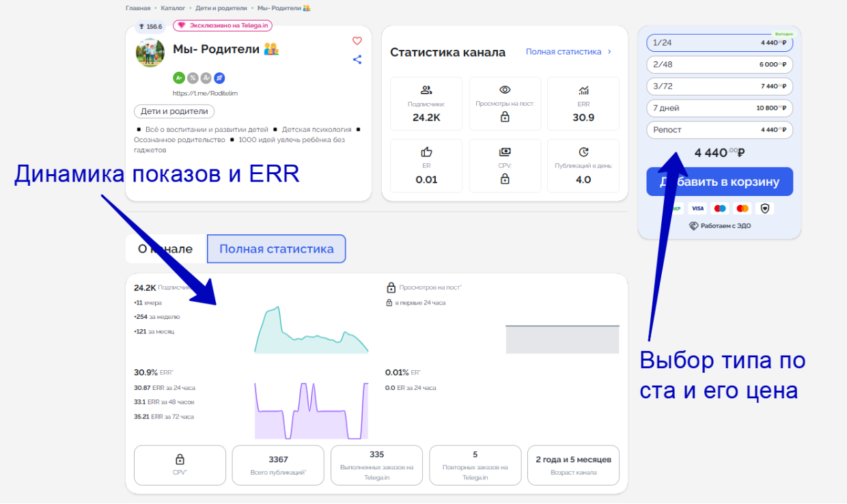Open the Полная статистика link in stats card
The height and width of the screenshot is (504, 847).
(564, 52)
